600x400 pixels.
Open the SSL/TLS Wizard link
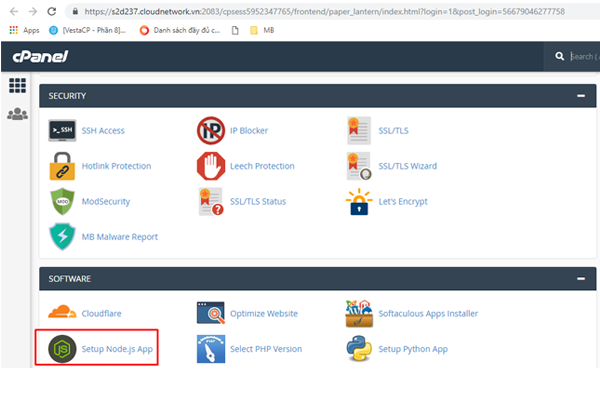408,166
